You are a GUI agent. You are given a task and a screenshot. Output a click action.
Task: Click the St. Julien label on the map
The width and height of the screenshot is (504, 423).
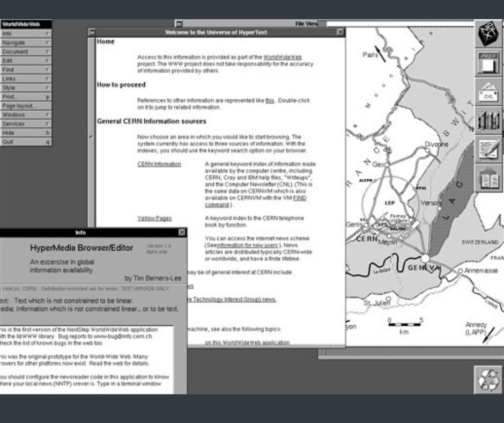377,303
